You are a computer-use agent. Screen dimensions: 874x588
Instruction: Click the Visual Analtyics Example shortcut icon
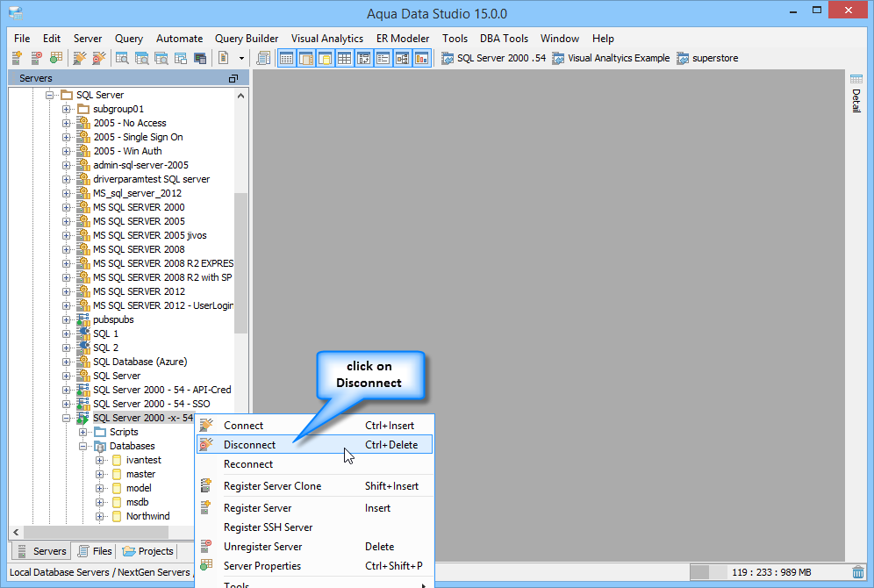point(558,58)
